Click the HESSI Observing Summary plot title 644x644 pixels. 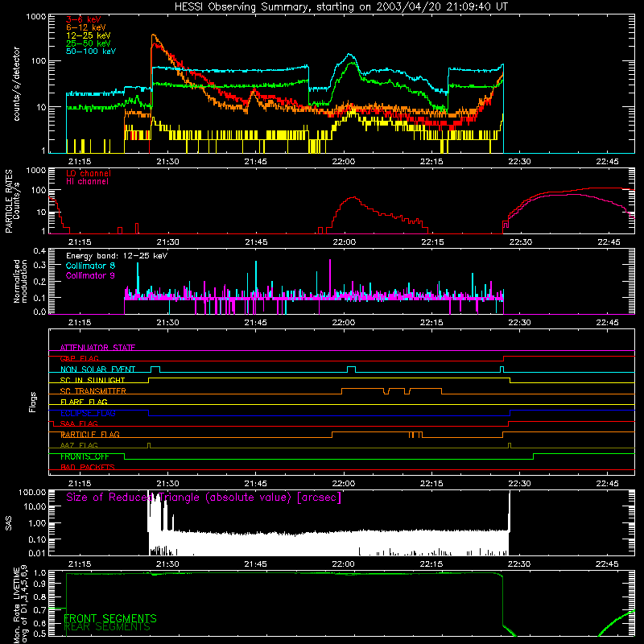pyautogui.click(x=341, y=7)
